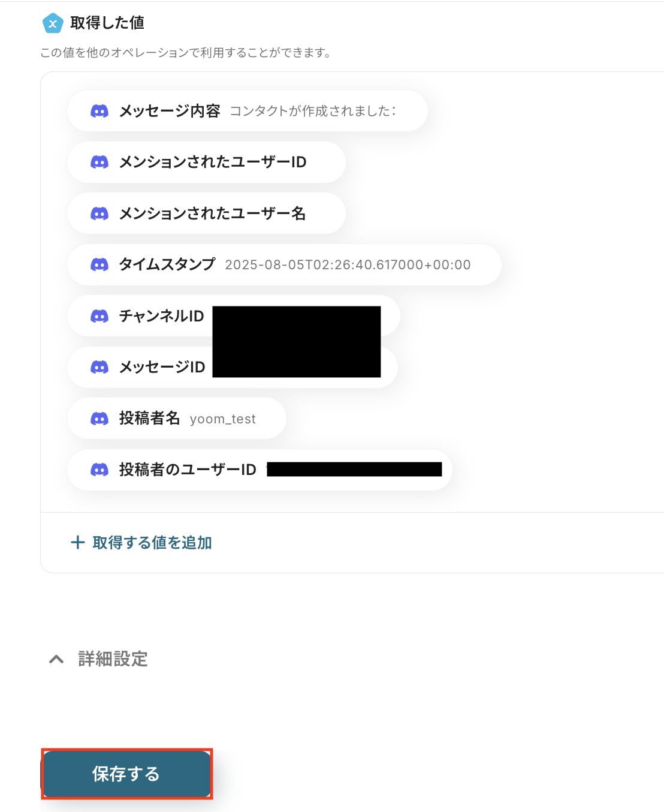
Task: Click Discord icon next to メッセージID
Action: pos(99,367)
